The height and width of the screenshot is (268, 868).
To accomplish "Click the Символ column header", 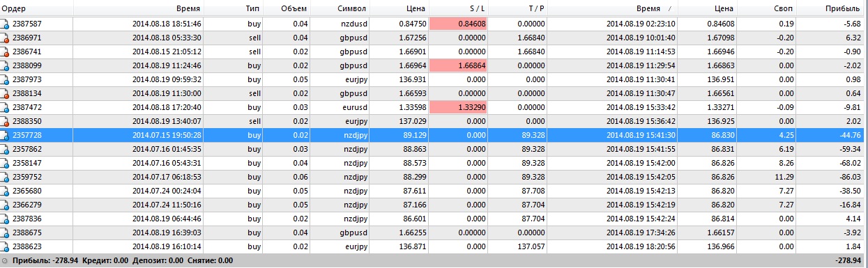I will coord(334,8).
